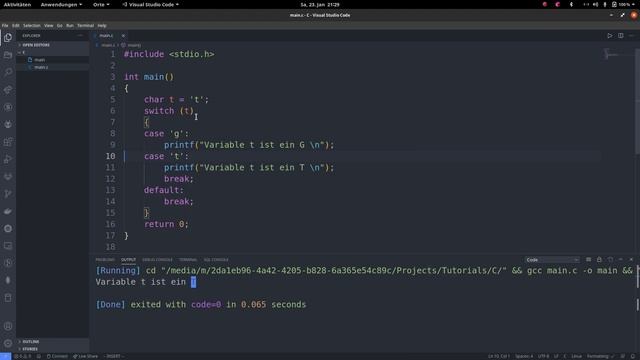
Task: Click the [Done] exited with code=0 line
Action: coord(201,304)
